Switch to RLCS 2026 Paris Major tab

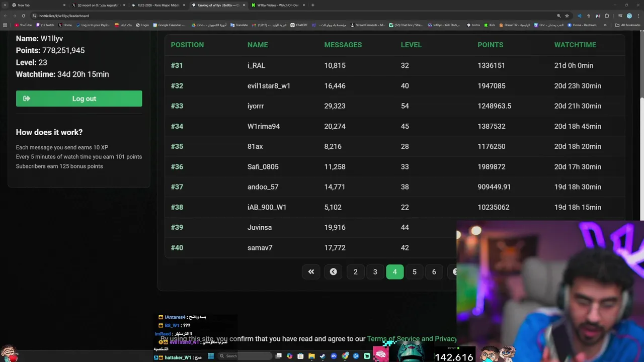157,5
